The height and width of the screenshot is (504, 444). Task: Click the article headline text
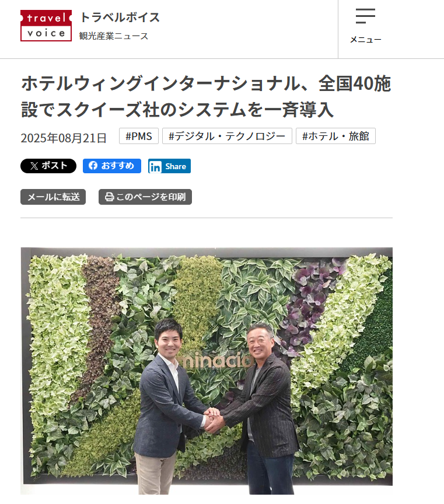[x=206, y=96]
